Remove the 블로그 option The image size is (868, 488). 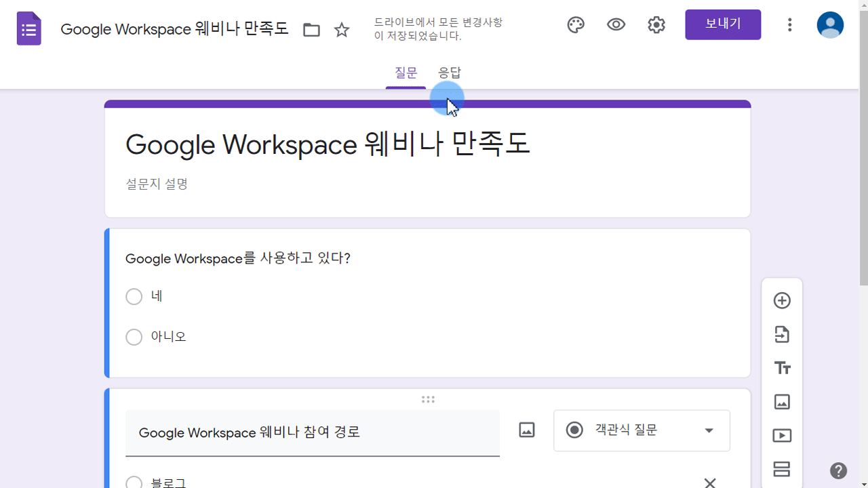[x=709, y=483]
